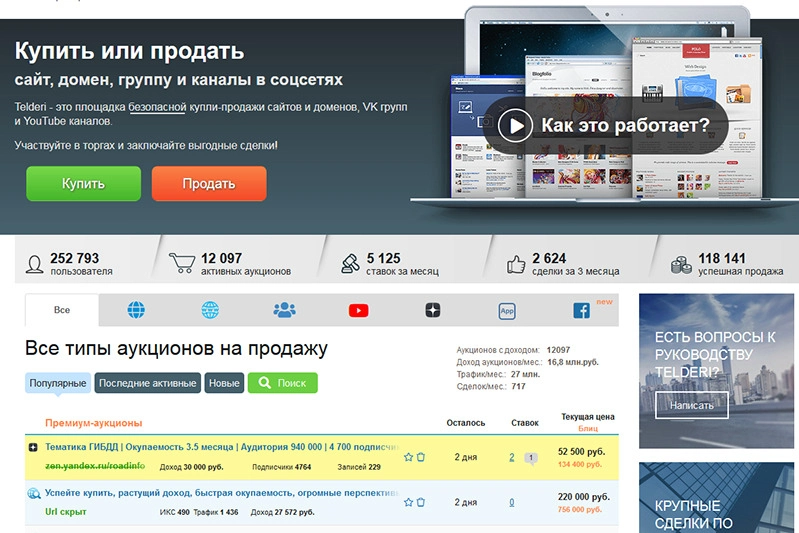Click the orange Продать button
799x533 pixels.
209,183
